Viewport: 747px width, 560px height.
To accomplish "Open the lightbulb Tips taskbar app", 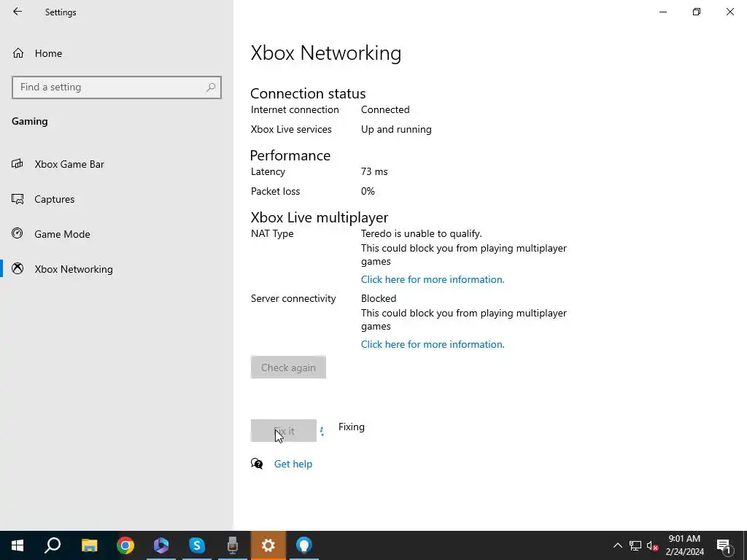I will click(x=304, y=545).
